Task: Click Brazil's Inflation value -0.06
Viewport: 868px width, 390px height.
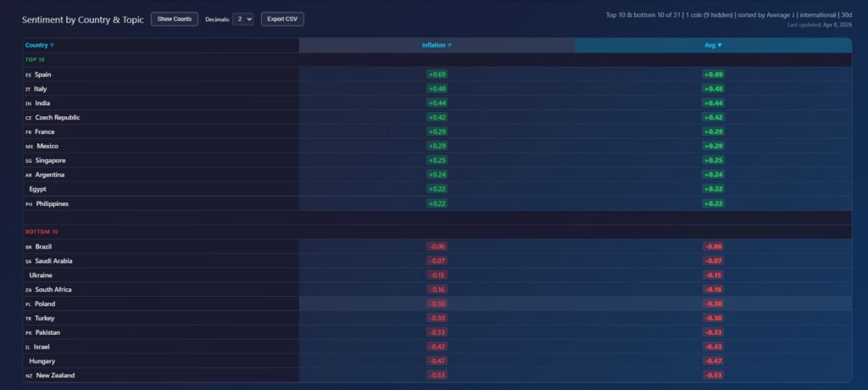Action: pos(437,247)
